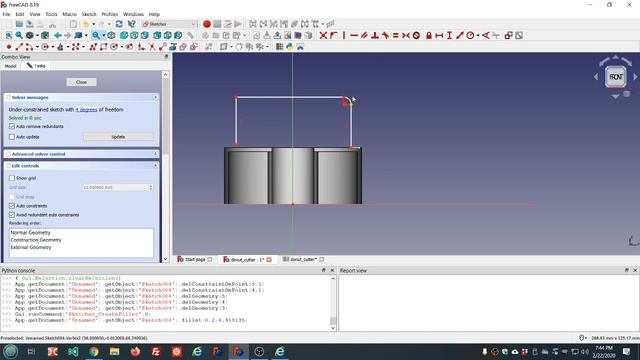Open the create circle dropdown arrow
This screenshot has width=640, height=360.
click(x=53, y=47)
